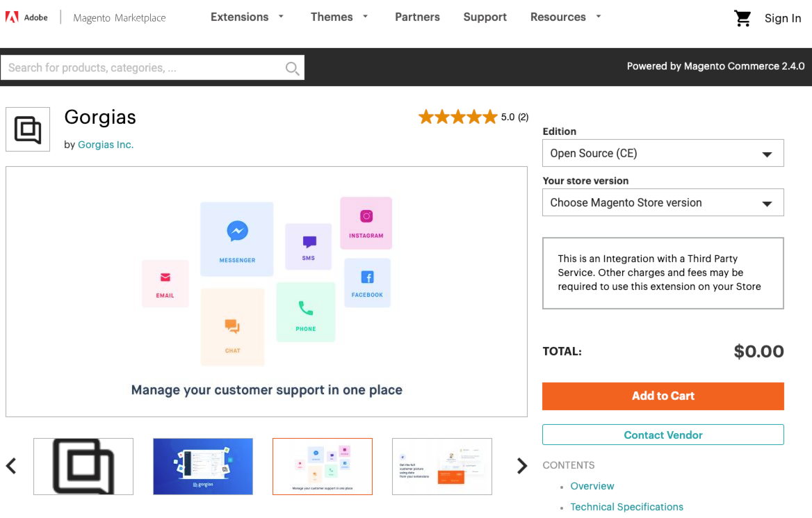
Task: Open the Edition dropdown showing Open Source (CE)
Action: pos(663,154)
